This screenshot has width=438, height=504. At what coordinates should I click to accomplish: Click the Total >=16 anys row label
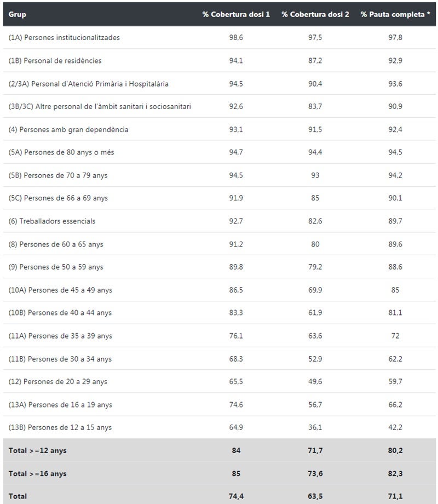coord(38,473)
